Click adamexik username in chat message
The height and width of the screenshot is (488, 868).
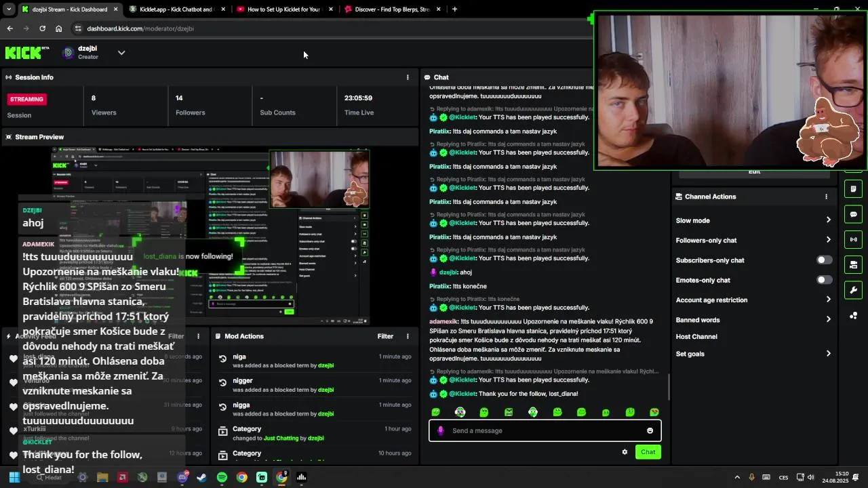point(443,321)
